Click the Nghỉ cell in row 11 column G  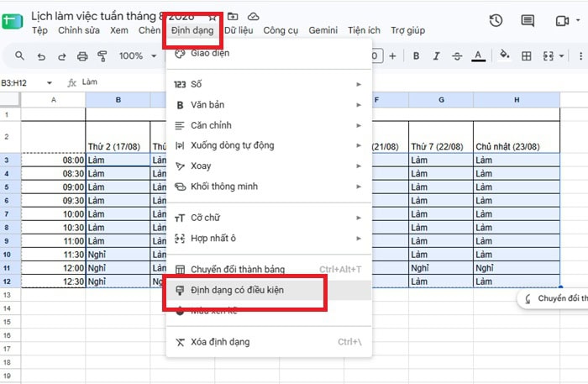441,268
